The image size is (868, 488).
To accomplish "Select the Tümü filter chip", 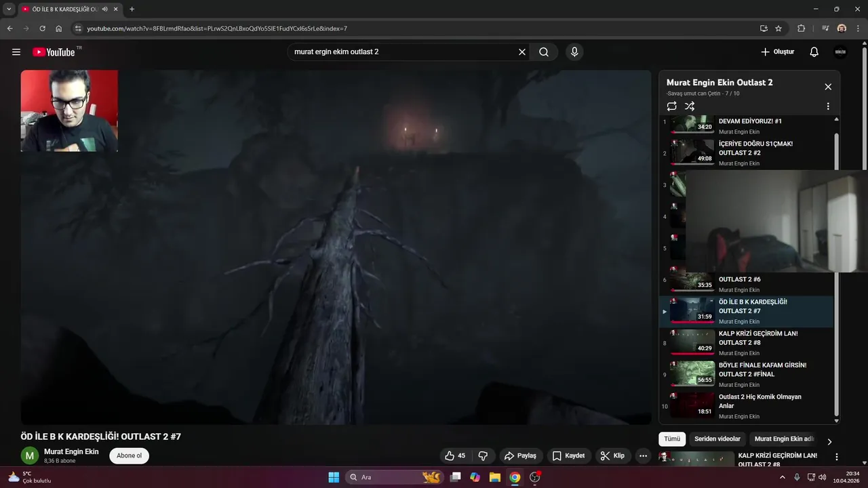I will (x=672, y=439).
